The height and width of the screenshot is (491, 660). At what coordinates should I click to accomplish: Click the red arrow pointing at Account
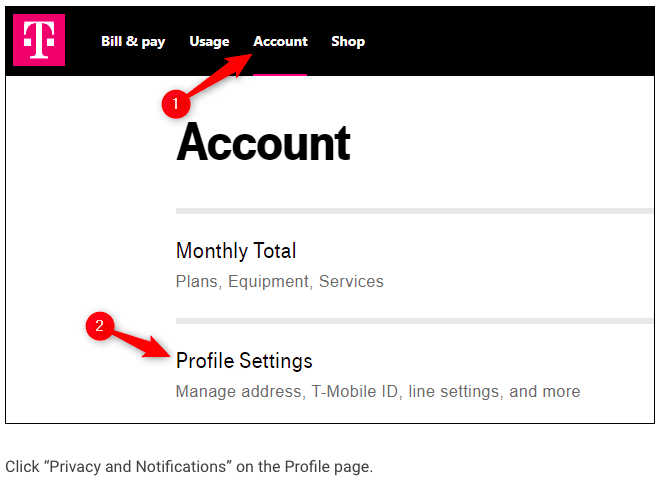pos(221,74)
